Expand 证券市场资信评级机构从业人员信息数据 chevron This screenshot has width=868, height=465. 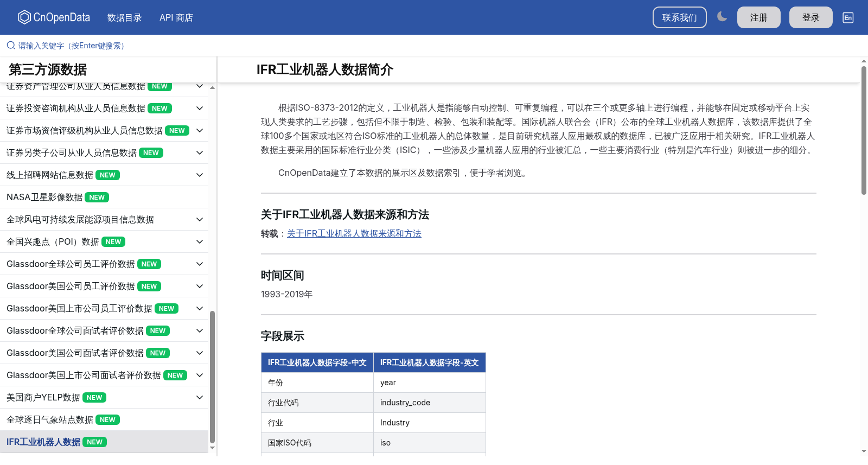tap(200, 130)
